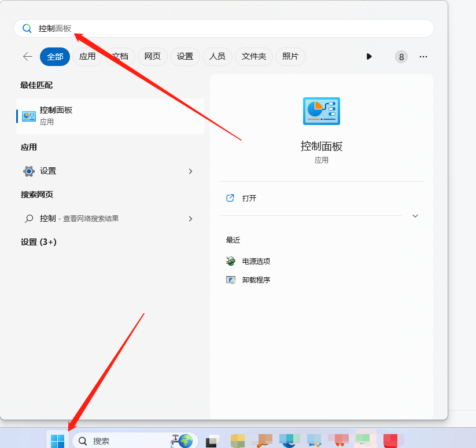This screenshot has width=476, height=448.
Task: Expand more actions with the down chevron
Action: coord(415,216)
